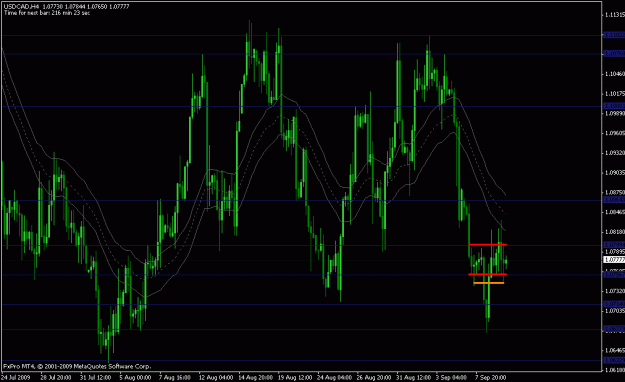Click the 1.09605 price scale label

pyautogui.click(x=615, y=133)
